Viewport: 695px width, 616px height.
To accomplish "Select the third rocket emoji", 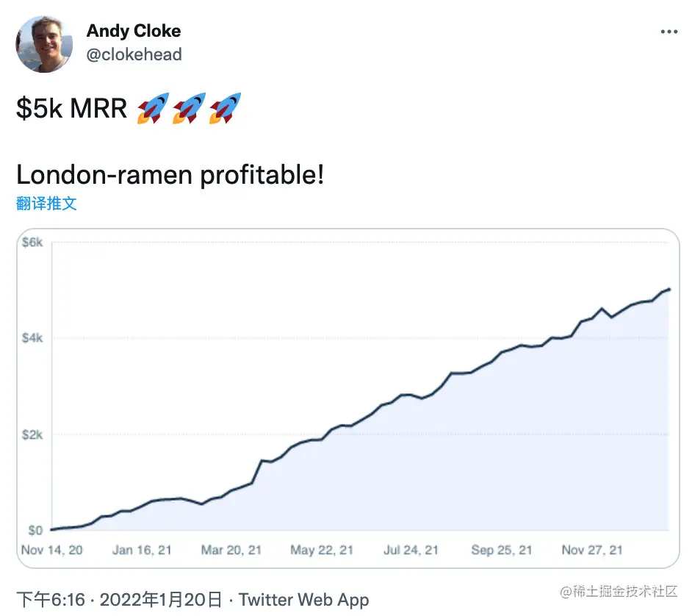I will tap(225, 108).
